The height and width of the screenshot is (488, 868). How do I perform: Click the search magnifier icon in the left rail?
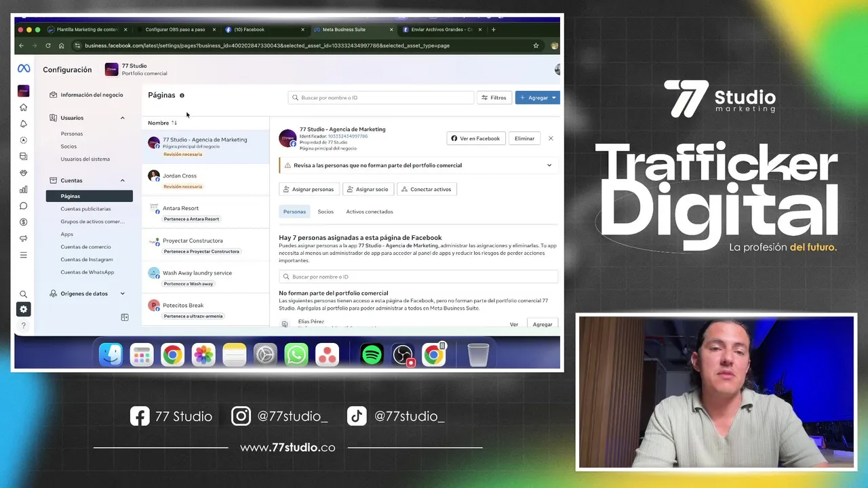24,294
